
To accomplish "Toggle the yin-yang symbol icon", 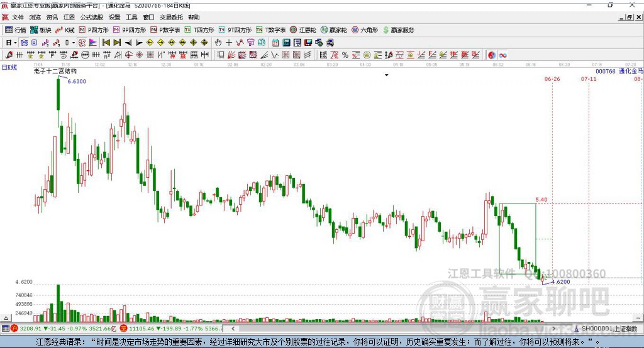I will click(x=492, y=55).
